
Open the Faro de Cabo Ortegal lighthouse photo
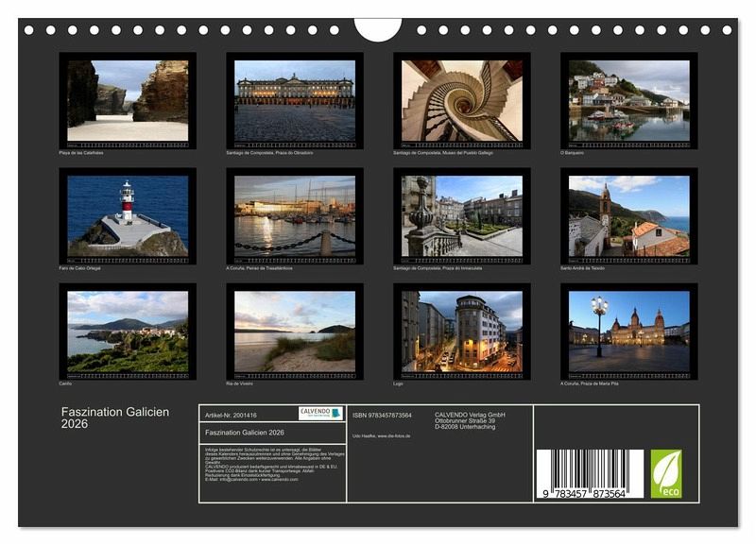(128, 215)
